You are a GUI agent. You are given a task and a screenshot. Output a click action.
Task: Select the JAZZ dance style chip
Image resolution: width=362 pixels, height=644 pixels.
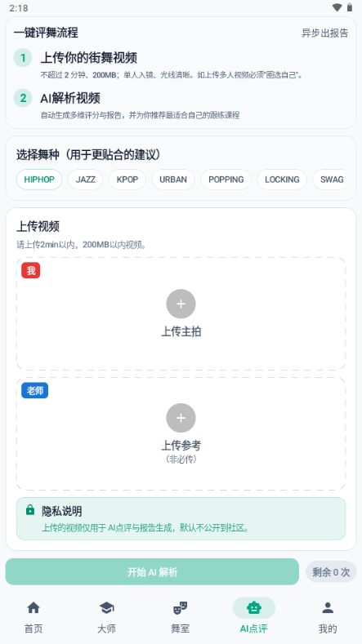click(86, 180)
